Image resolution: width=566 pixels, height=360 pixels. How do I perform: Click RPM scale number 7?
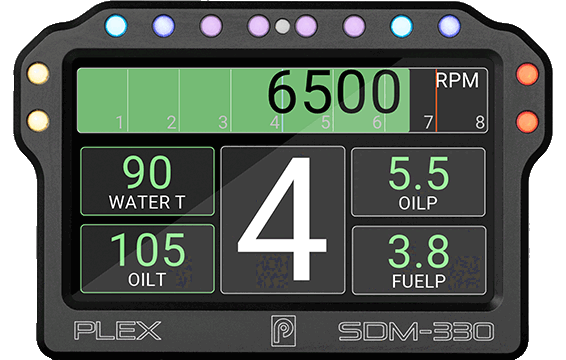click(x=428, y=123)
